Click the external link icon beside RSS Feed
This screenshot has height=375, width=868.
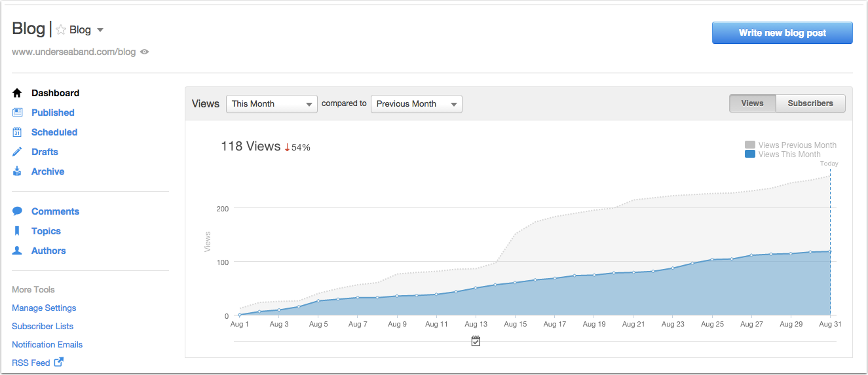(x=58, y=362)
